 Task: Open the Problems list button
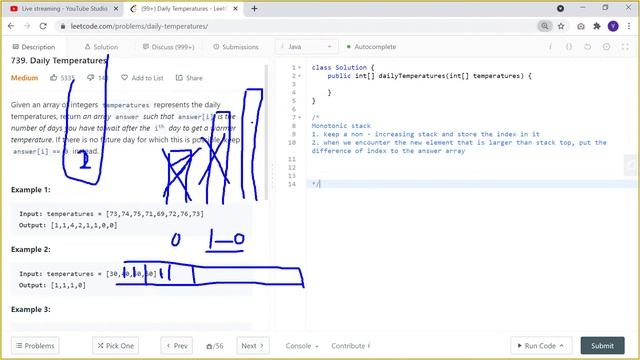pyautogui.click(x=35, y=346)
